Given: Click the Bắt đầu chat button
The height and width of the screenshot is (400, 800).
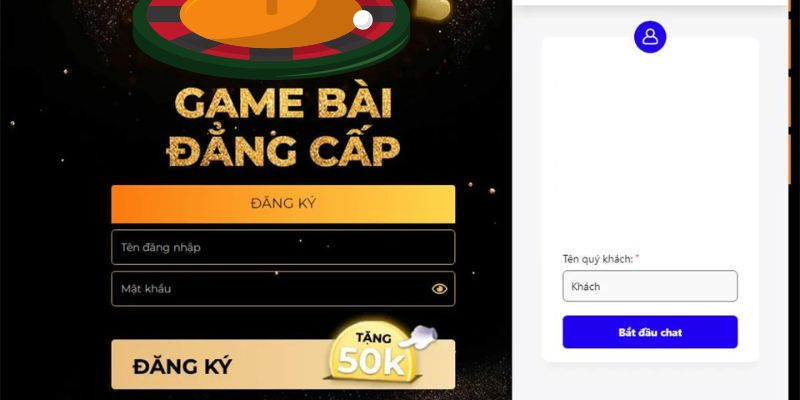Looking at the screenshot, I should [x=650, y=332].
